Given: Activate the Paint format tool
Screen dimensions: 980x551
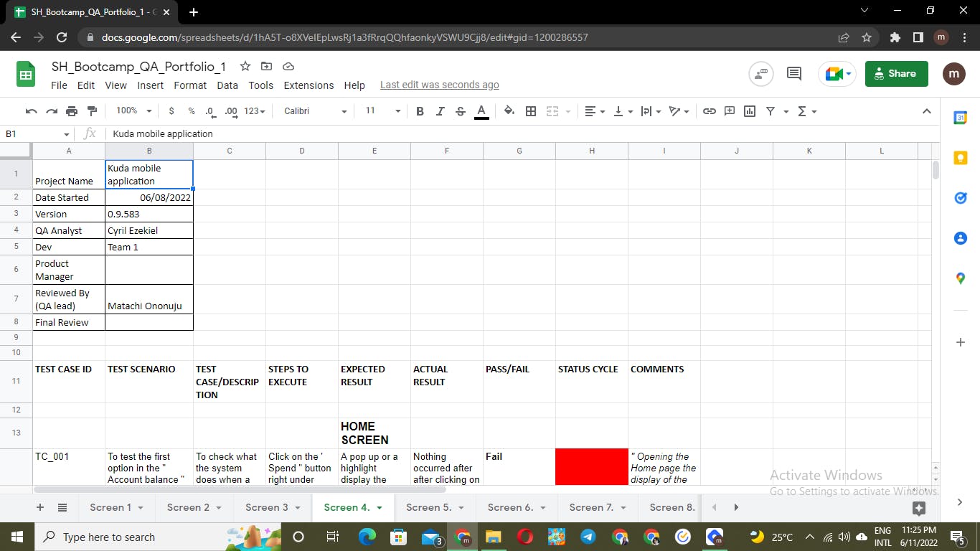Looking at the screenshot, I should tap(92, 111).
